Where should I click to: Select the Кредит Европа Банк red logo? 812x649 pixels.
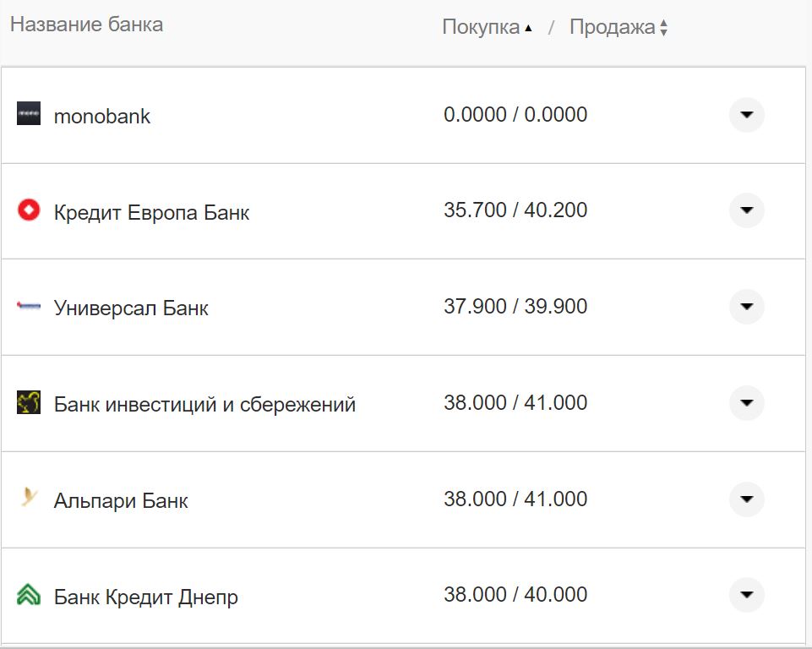click(30, 210)
